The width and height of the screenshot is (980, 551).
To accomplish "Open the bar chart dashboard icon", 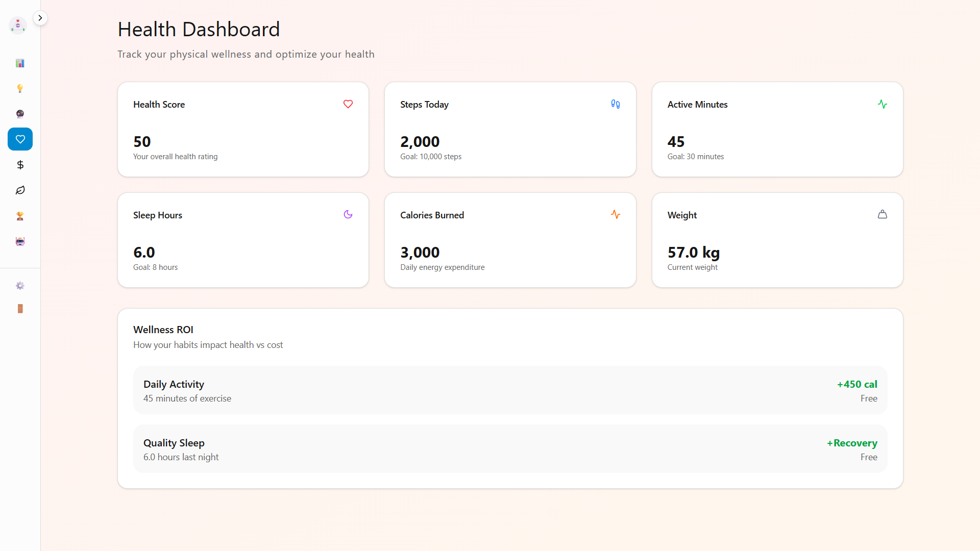I will click(20, 63).
